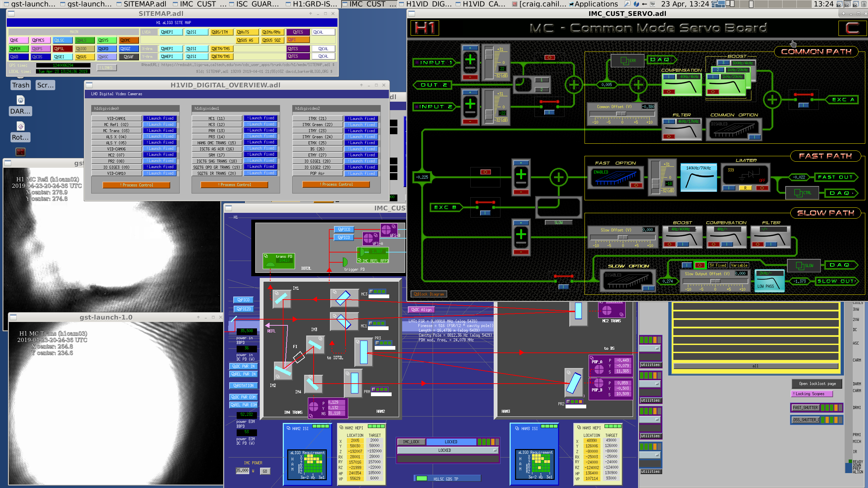Image resolution: width=868 pixels, height=488 pixels.
Task: Select the PR2 optic icon in HAM3
Action: [x=574, y=383]
